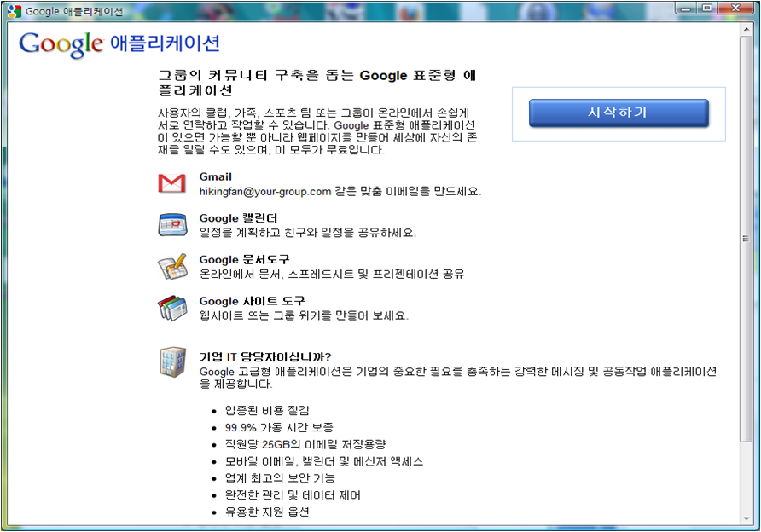Viewport: 761px width, 532px height.
Task: Click the Gmail envelope icon
Action: (171, 183)
